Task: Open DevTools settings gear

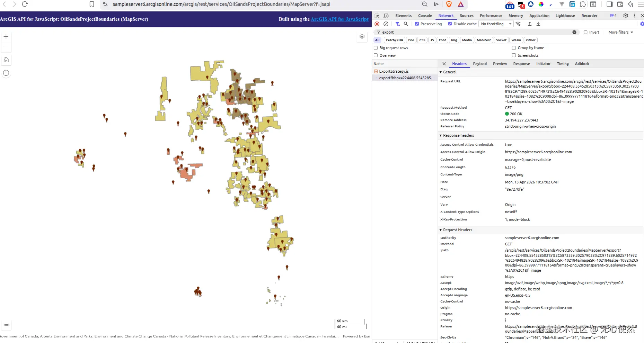Action: 626,16
